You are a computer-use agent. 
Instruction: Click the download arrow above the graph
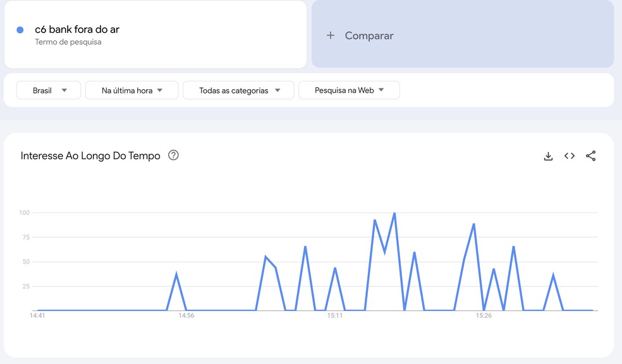[x=548, y=155]
